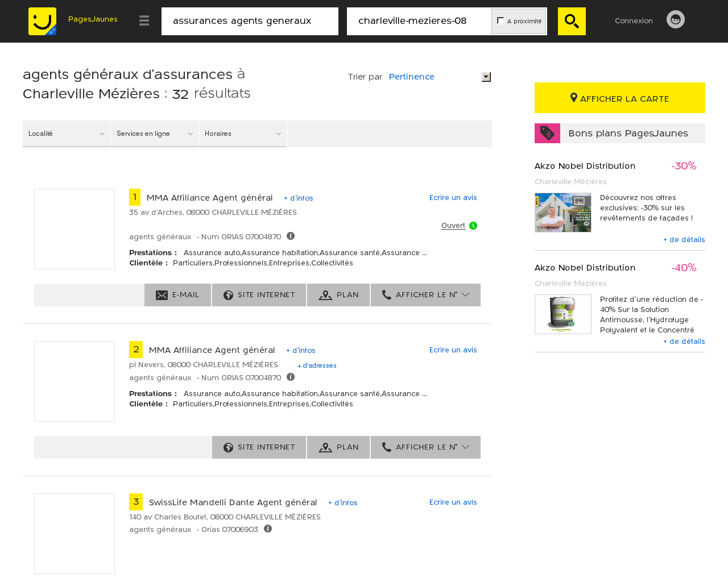
Task: Open result 1 MMA Affiliance title
Action: 209,198
